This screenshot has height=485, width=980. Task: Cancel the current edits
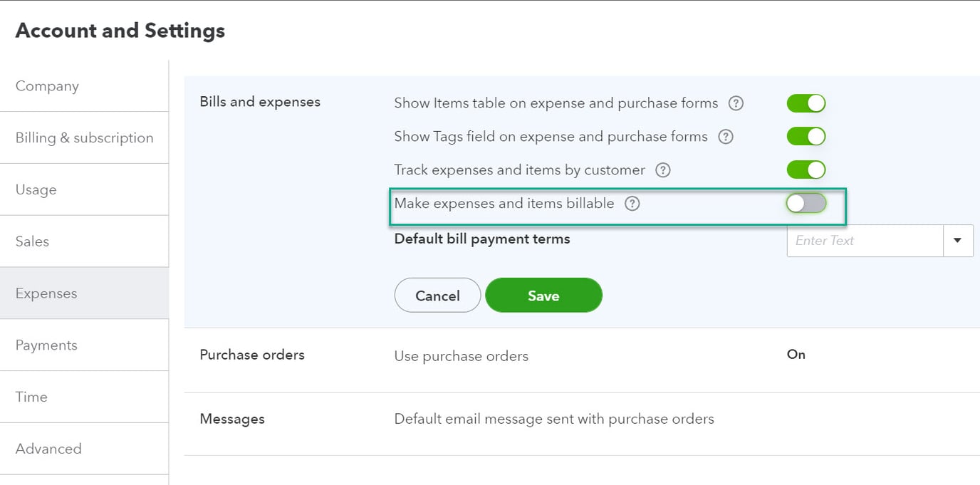pos(437,295)
